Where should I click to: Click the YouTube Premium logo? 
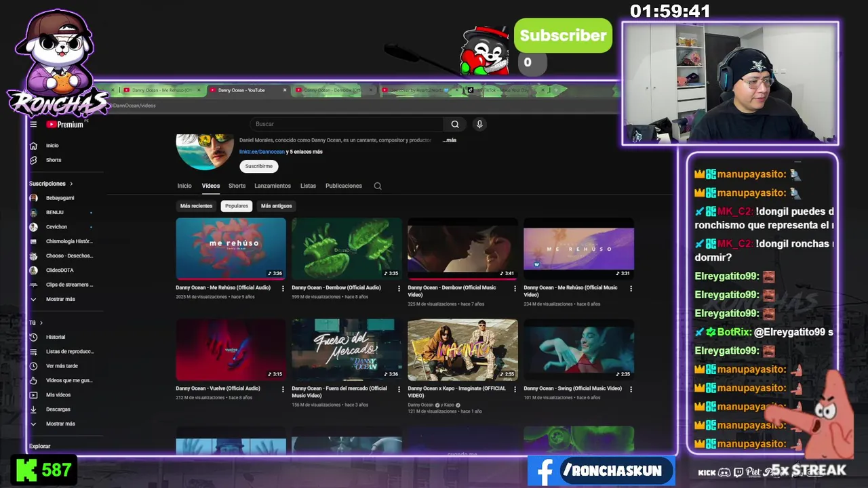(65, 124)
